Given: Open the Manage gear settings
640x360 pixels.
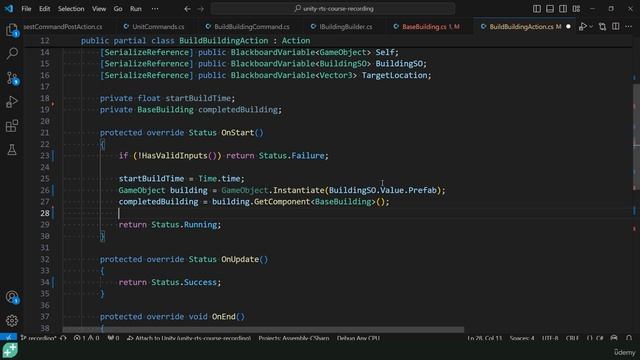Looking at the screenshot, I should coord(12,321).
